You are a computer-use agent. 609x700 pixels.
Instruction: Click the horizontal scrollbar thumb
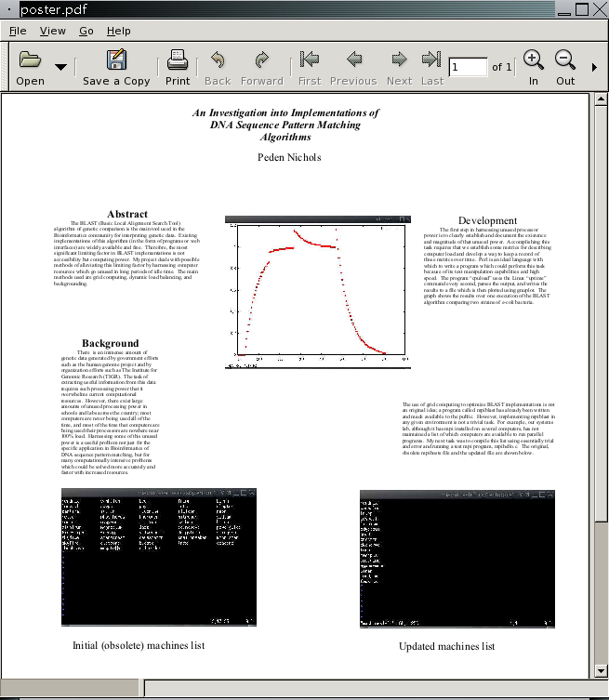(x=72, y=688)
